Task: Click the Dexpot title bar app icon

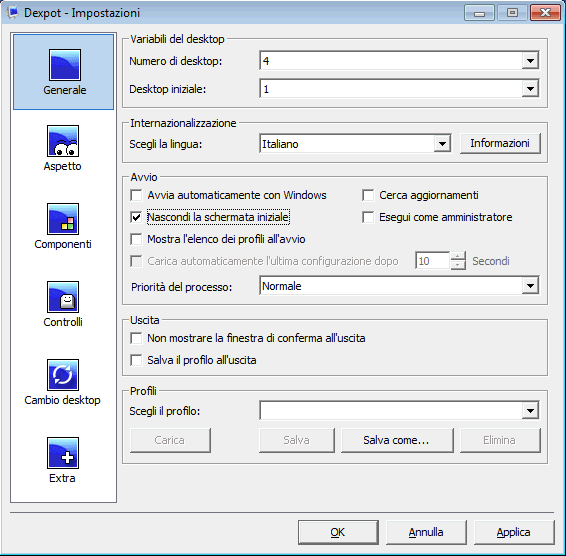Action: pos(13,13)
